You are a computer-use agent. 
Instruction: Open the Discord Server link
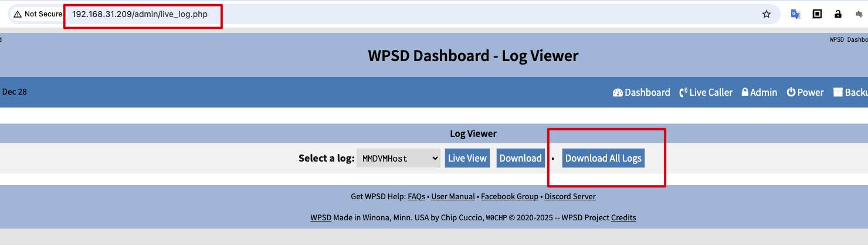569,196
